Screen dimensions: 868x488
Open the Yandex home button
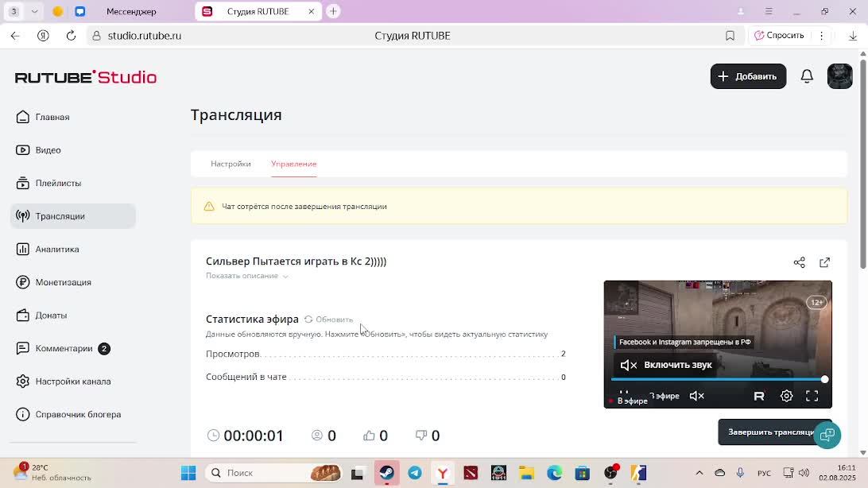(x=43, y=36)
